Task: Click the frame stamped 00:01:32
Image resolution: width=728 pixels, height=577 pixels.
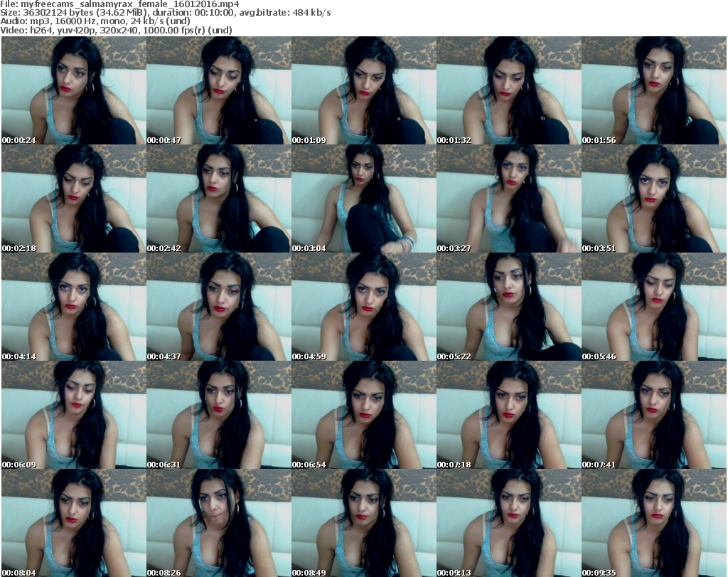Action: [509, 90]
